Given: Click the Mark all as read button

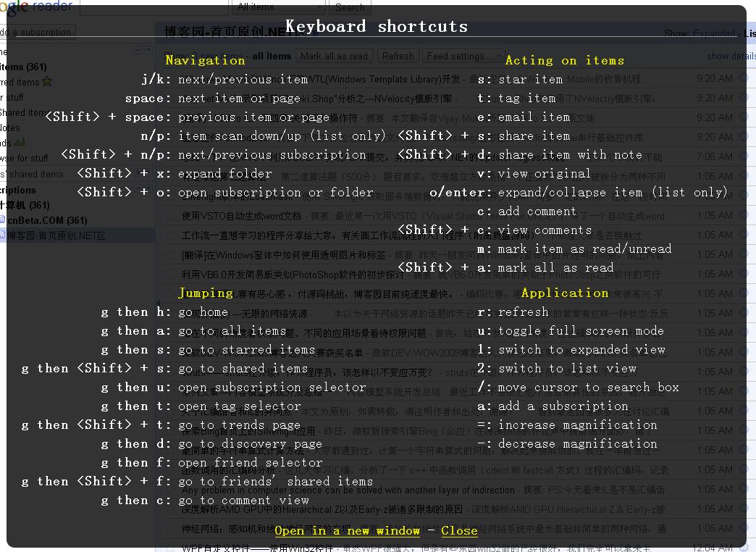Looking at the screenshot, I should 334,57.
